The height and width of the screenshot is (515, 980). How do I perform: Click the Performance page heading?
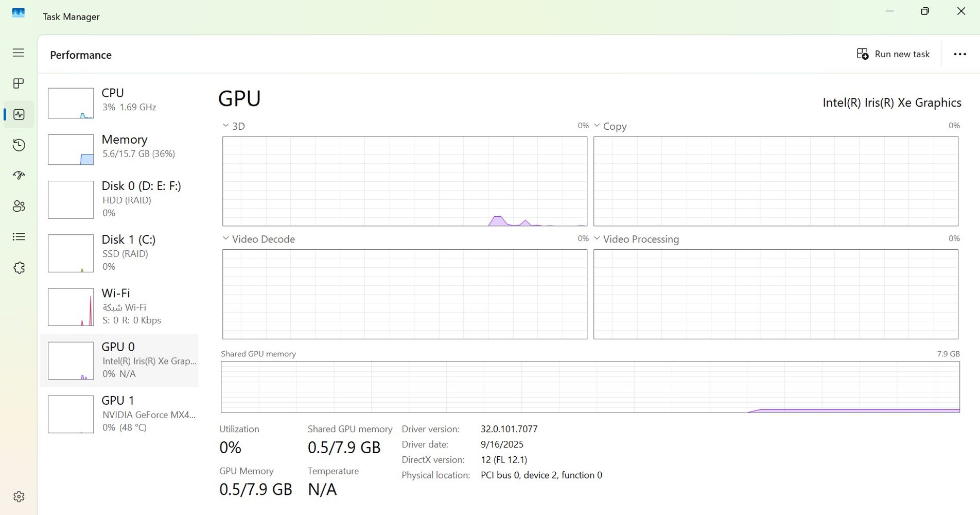81,55
